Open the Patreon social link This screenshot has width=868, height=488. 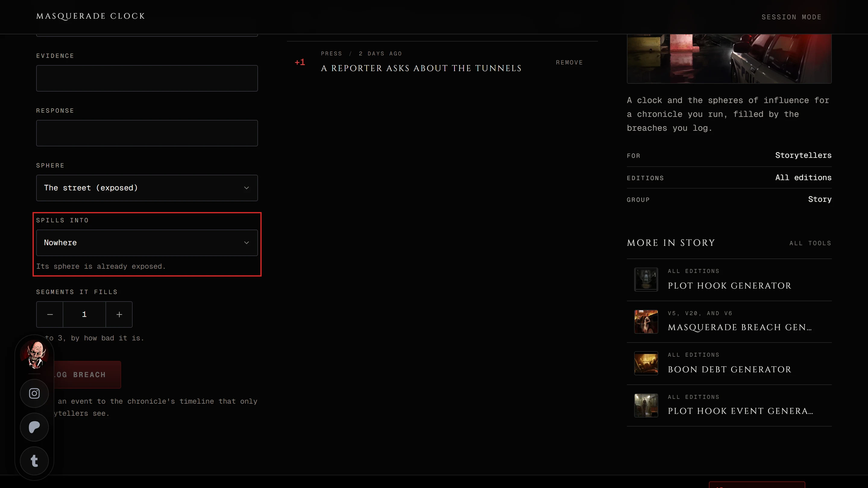[x=34, y=427]
